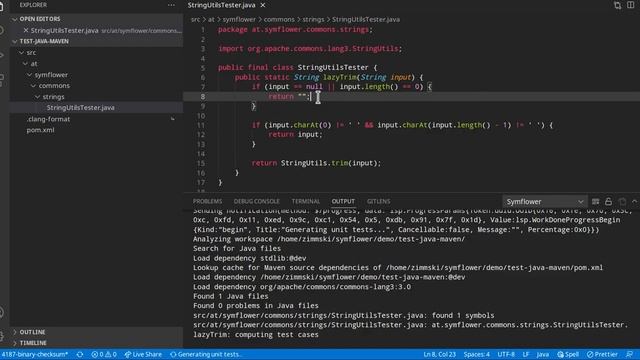Switch to the Terminal tab
Screen dimensions: 640x360
[306, 201]
